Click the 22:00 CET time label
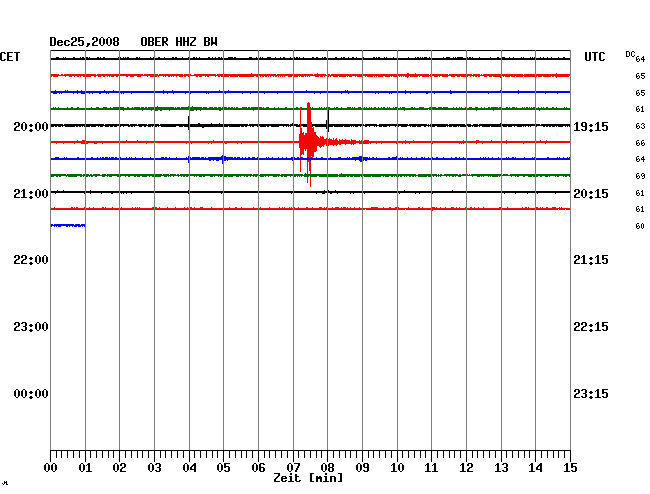This screenshot has width=650, height=494. [x=31, y=260]
